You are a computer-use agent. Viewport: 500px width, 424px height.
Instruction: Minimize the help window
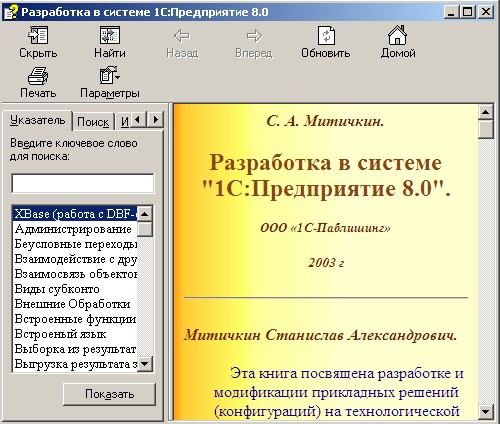(451, 12)
